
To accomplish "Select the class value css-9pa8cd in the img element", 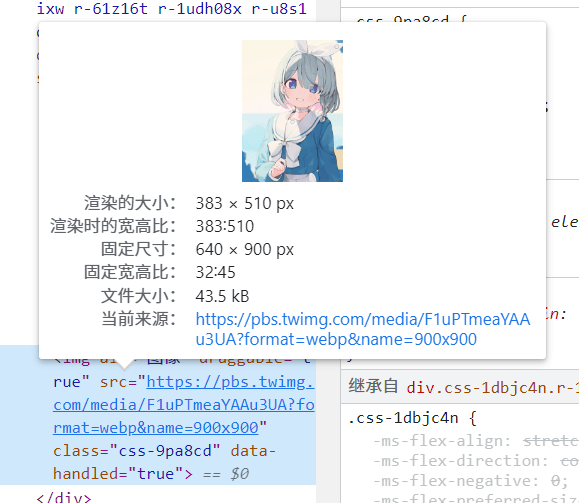I will tap(165, 451).
